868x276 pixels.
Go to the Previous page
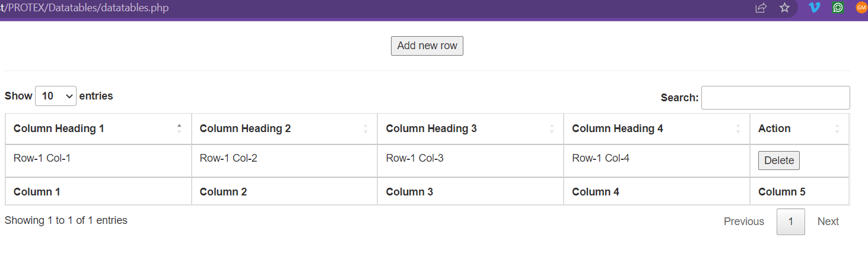pos(743,222)
